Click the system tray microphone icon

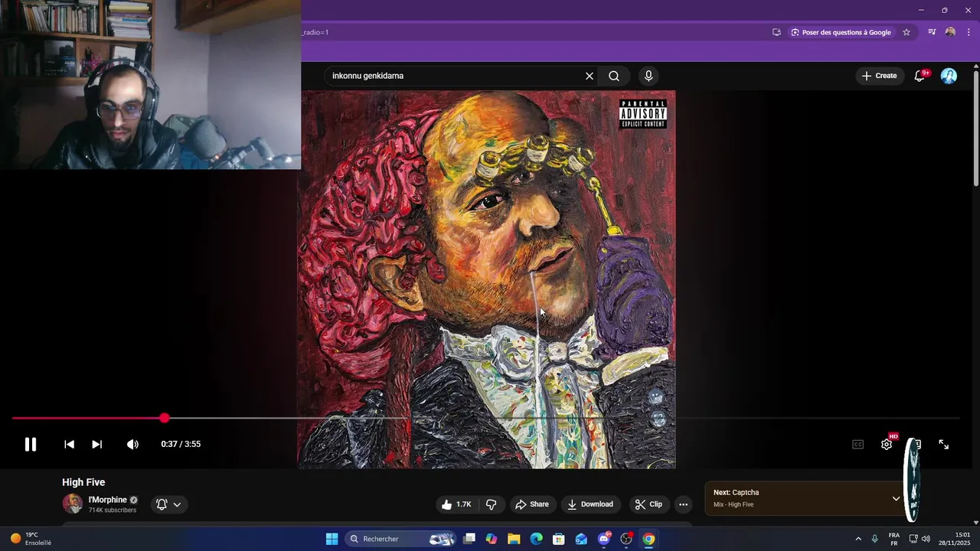[x=874, y=539]
